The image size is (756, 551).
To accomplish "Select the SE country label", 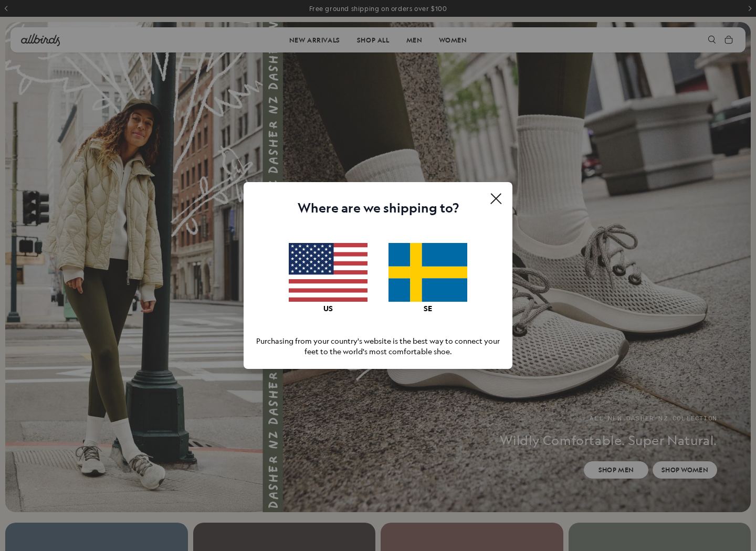I will [x=428, y=309].
